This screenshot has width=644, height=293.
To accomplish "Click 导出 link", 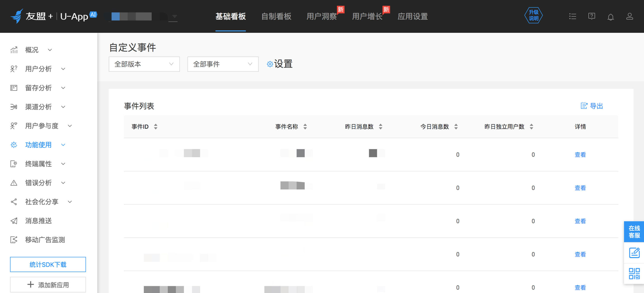I will click(596, 106).
